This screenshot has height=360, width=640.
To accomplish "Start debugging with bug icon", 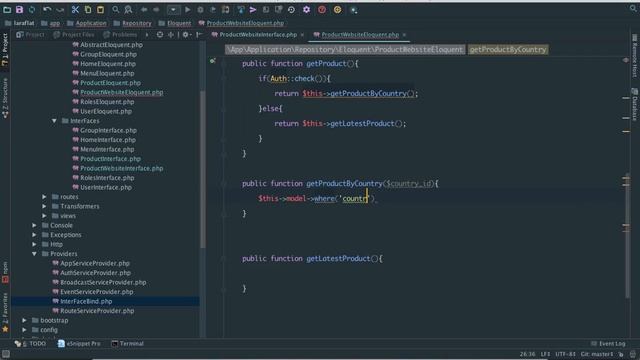I will point(200,9).
